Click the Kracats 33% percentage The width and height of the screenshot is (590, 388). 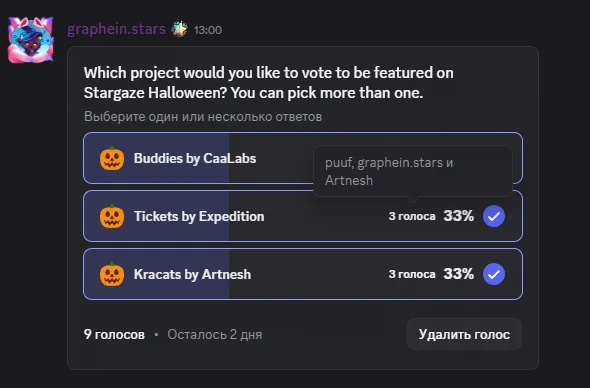coord(458,274)
